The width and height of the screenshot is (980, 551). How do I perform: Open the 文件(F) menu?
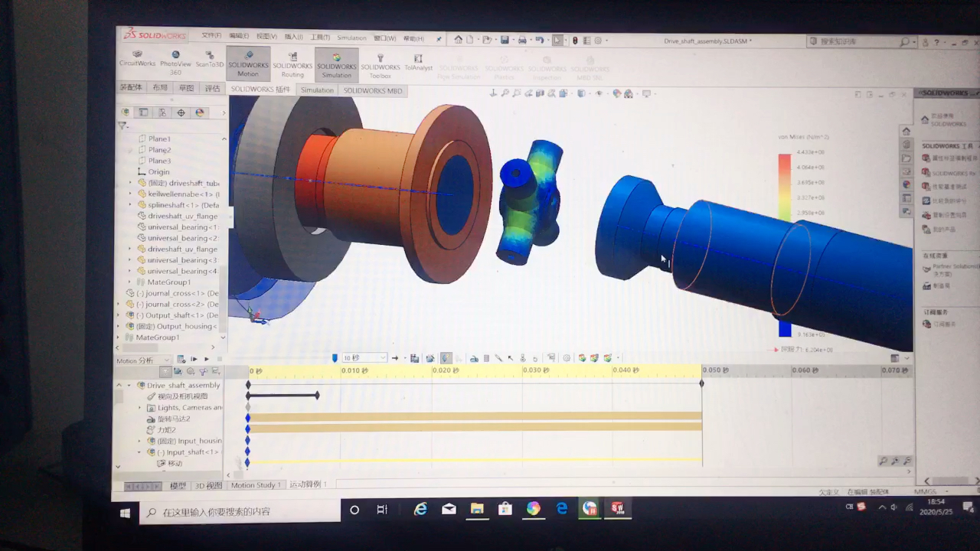(211, 36)
